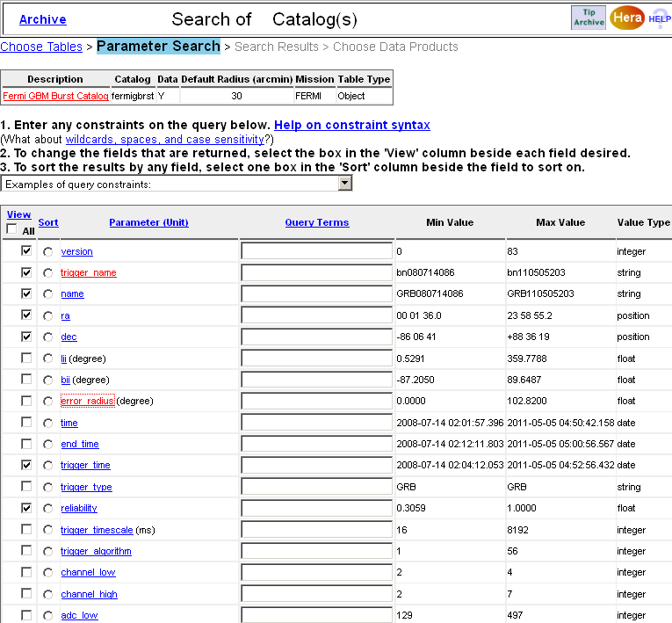Open the channel_low parameter link
This screenshot has height=623, width=672.
click(88, 572)
